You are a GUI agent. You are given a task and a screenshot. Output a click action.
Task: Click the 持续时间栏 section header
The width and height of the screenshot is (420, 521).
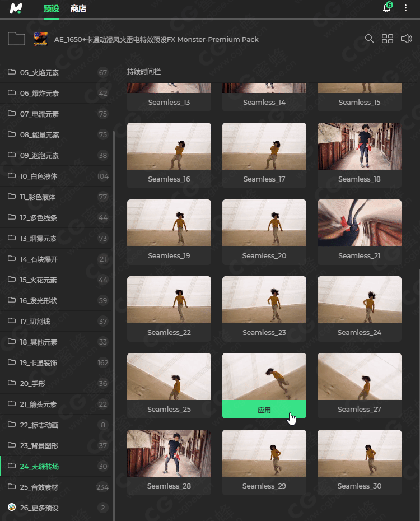coord(144,72)
